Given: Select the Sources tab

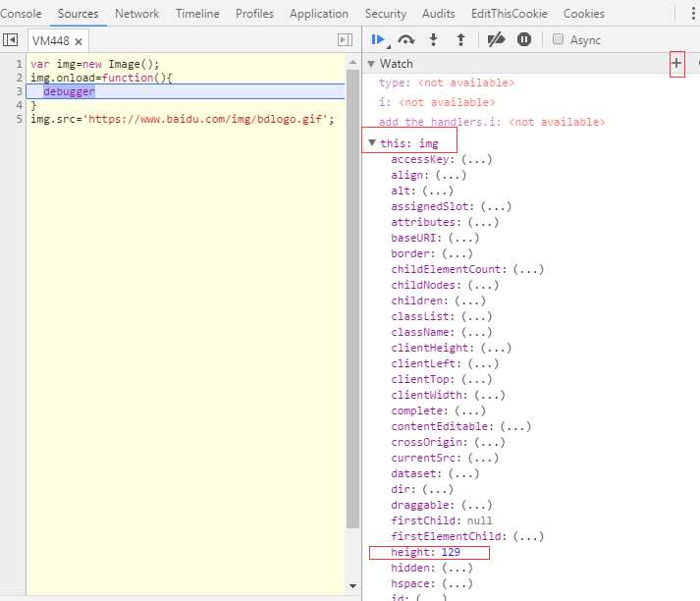Looking at the screenshot, I should (79, 14).
